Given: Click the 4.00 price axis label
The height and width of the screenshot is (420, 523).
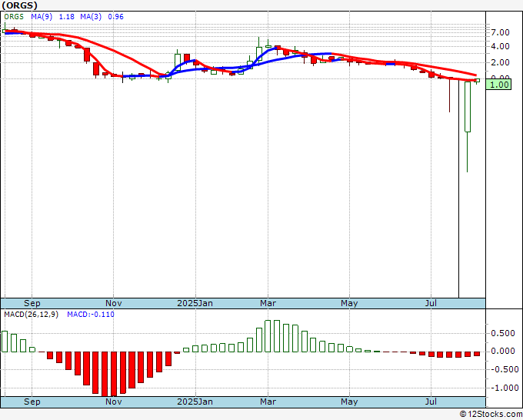Looking at the screenshot, I should click(501, 46).
